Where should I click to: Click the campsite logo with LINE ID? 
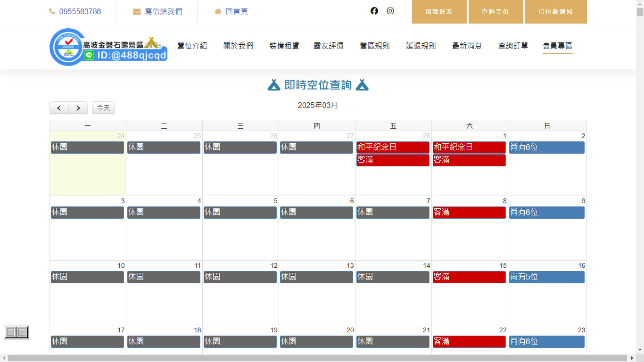[108, 47]
